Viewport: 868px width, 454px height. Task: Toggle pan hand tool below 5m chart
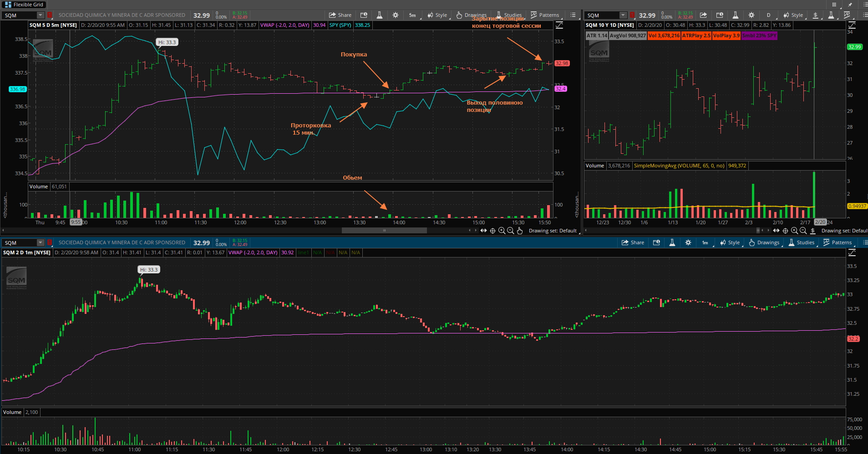[x=520, y=231]
